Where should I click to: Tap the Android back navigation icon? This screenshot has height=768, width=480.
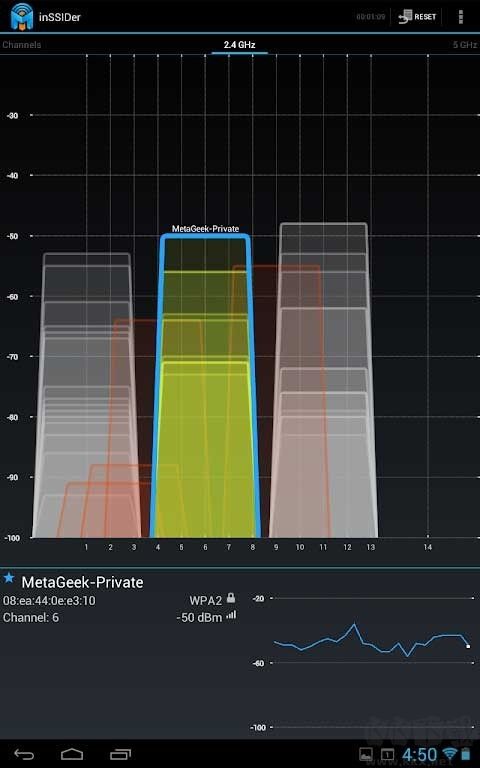(24, 754)
